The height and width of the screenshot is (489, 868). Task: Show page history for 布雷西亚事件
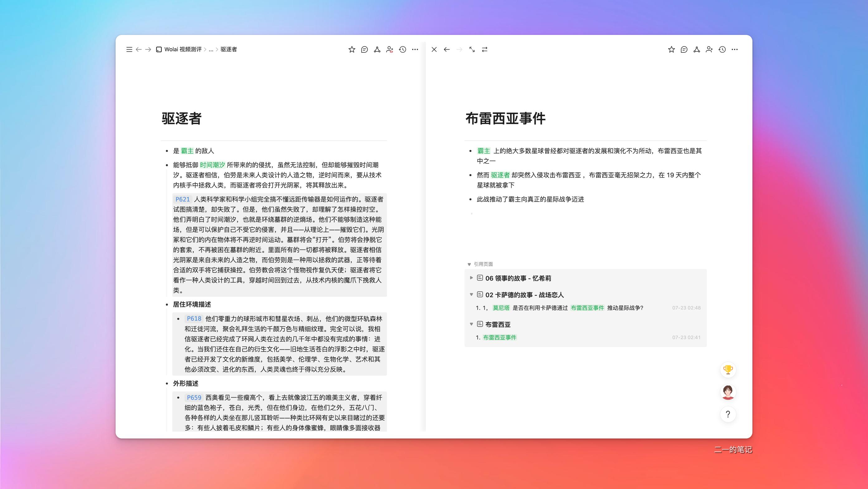click(722, 49)
